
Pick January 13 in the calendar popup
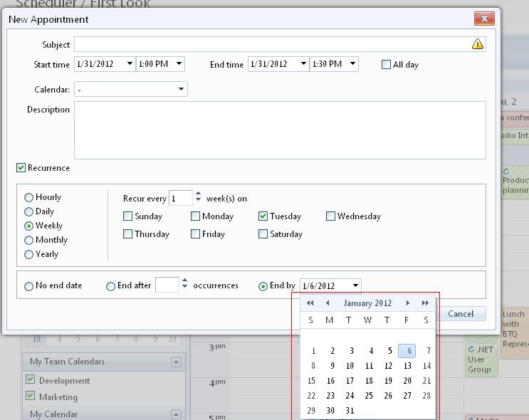point(407,366)
